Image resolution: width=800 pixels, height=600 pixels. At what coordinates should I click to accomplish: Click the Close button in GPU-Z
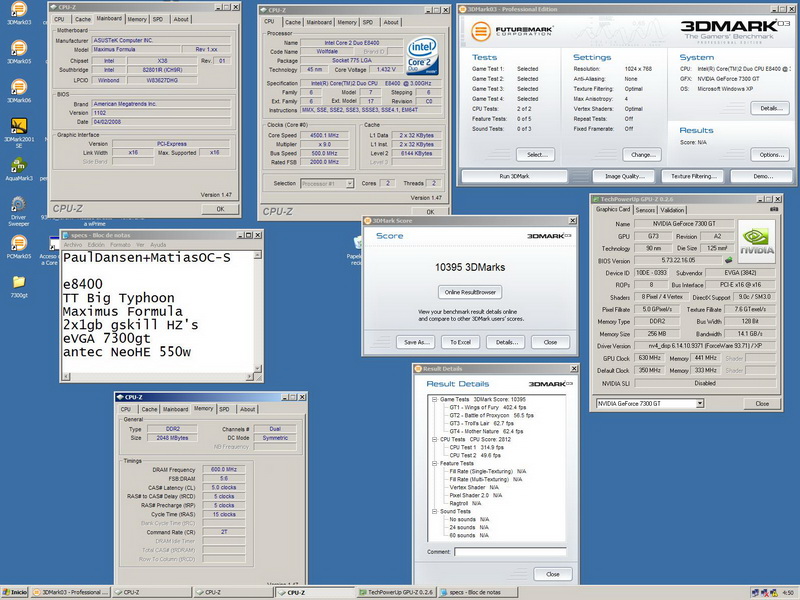coord(762,404)
